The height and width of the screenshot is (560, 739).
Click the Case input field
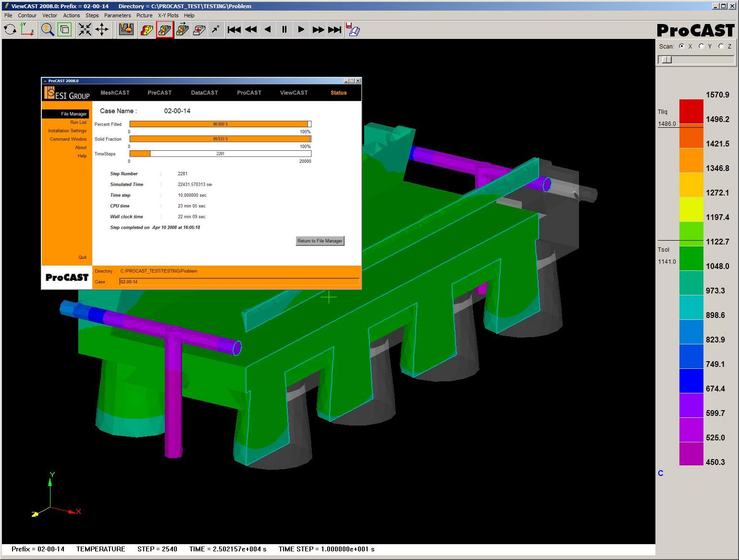239,282
